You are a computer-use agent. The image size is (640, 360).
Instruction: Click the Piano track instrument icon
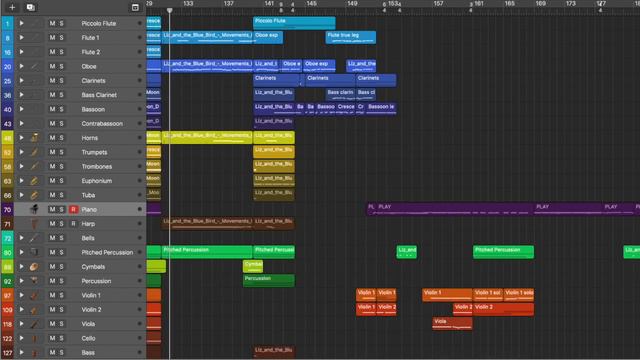pos(34,209)
